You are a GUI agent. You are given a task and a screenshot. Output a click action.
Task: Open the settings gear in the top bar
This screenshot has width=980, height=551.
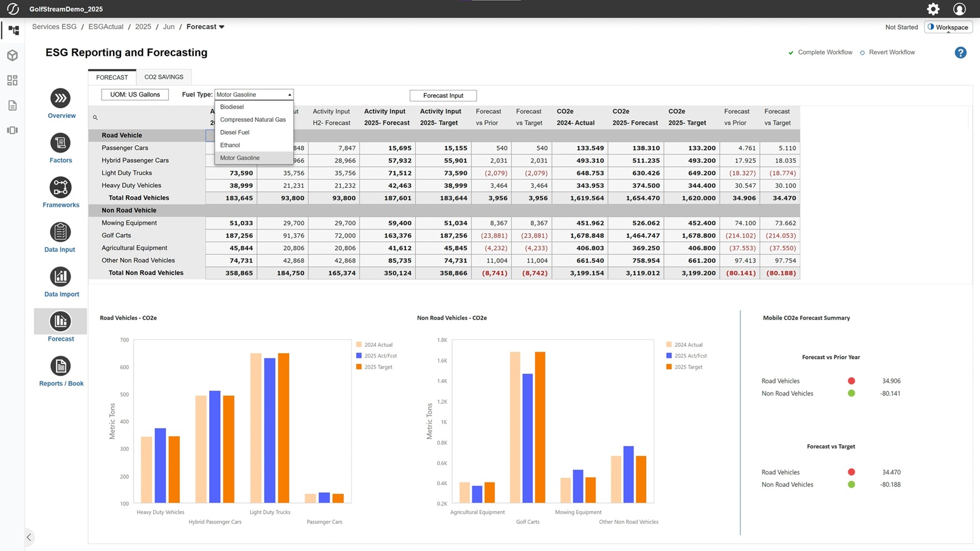point(933,9)
